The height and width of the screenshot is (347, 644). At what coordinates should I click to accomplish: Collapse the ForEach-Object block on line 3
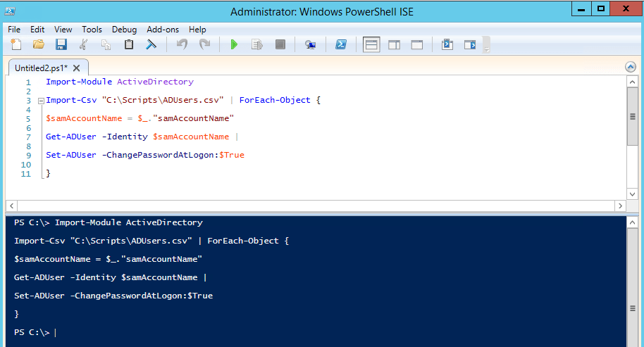coord(41,101)
